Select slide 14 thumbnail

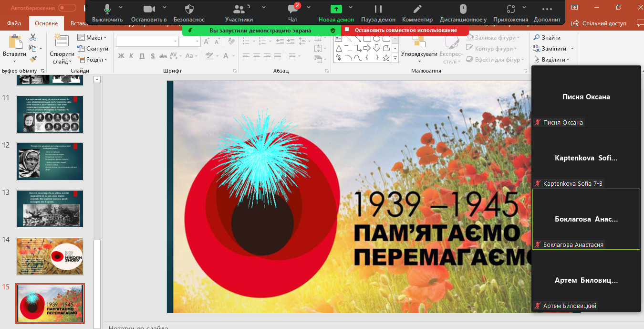50,256
